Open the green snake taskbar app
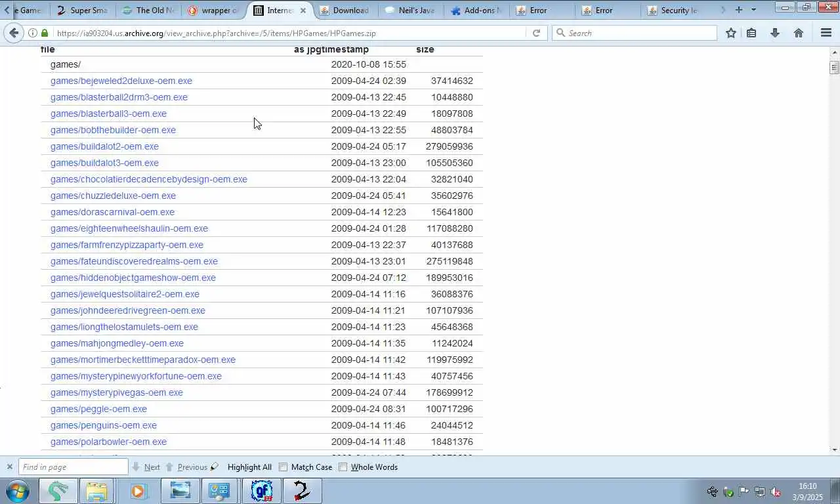The image size is (840, 504). [x=58, y=491]
